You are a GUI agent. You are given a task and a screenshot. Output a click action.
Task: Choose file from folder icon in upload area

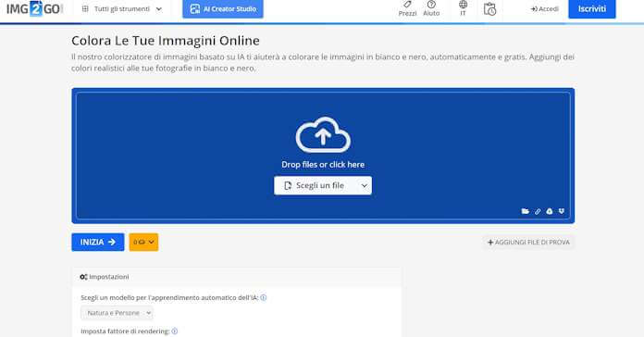[526, 211]
